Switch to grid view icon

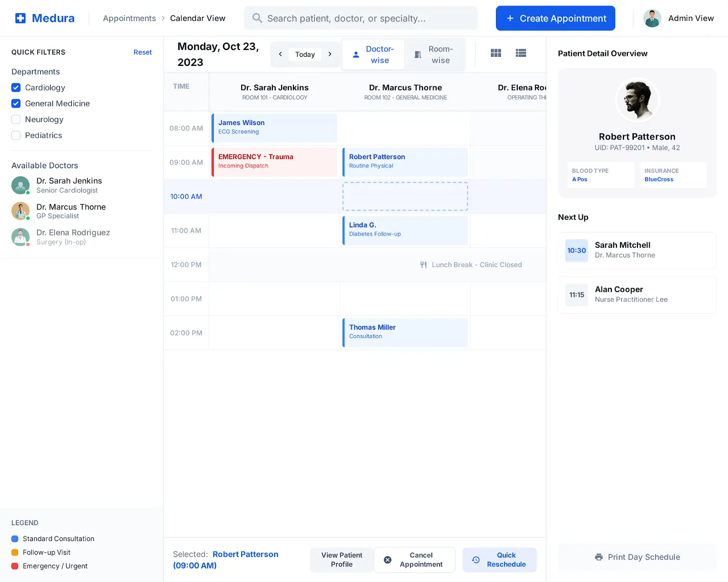click(496, 53)
